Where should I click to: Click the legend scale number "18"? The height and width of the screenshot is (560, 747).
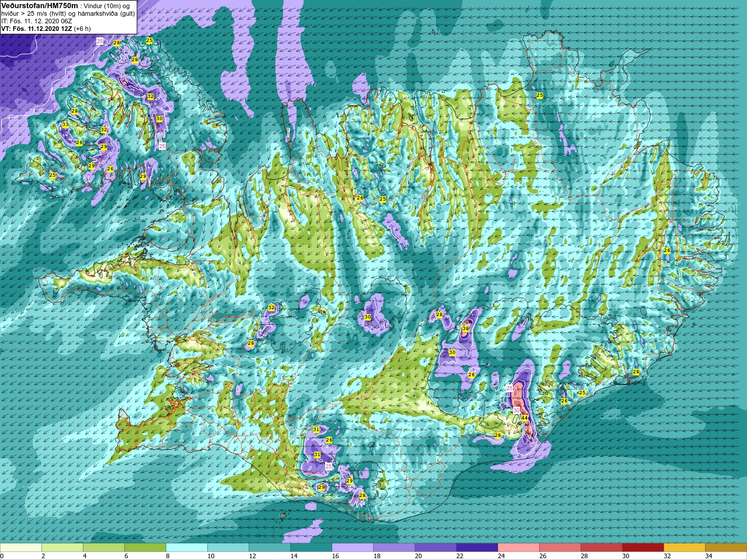(377, 556)
